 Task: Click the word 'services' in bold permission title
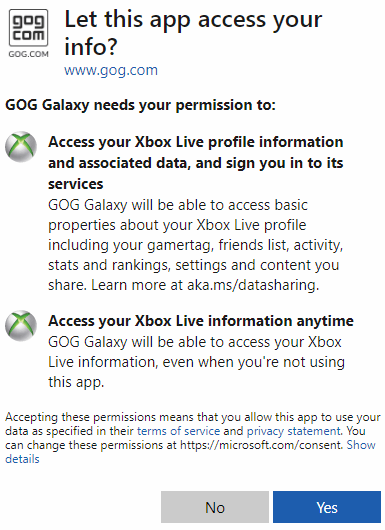tap(76, 184)
